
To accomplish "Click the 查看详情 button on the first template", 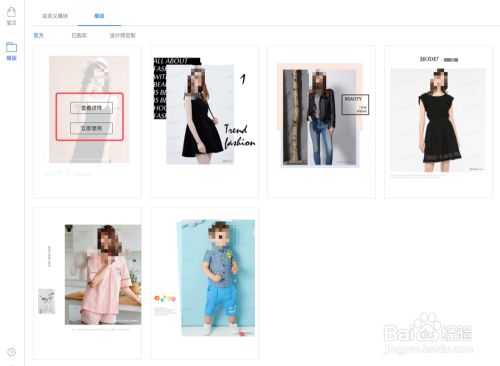I will [91, 108].
